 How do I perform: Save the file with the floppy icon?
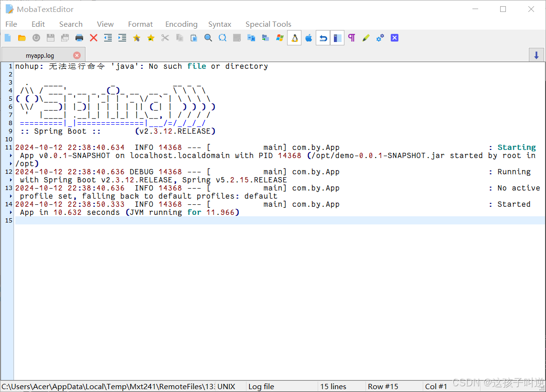click(51, 38)
